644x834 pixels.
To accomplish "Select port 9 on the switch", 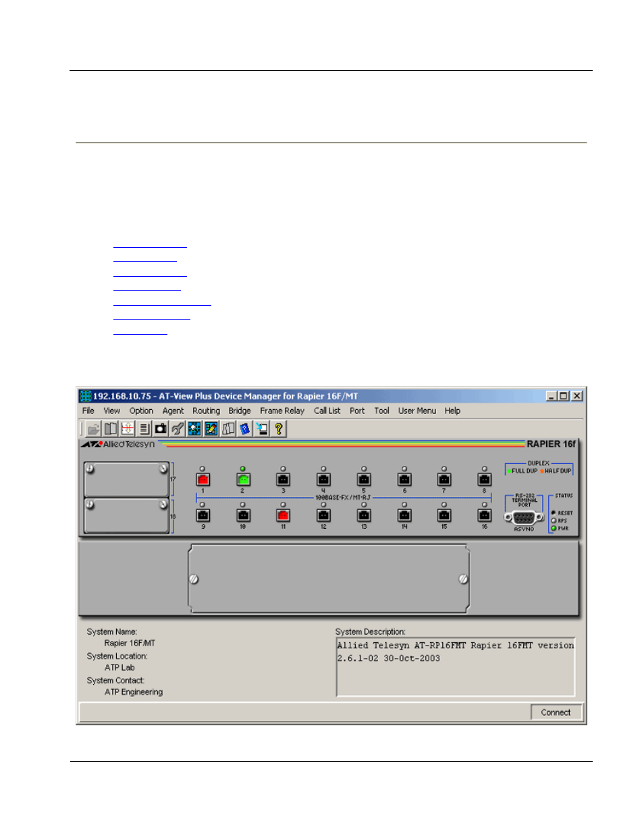I will 203,516.
